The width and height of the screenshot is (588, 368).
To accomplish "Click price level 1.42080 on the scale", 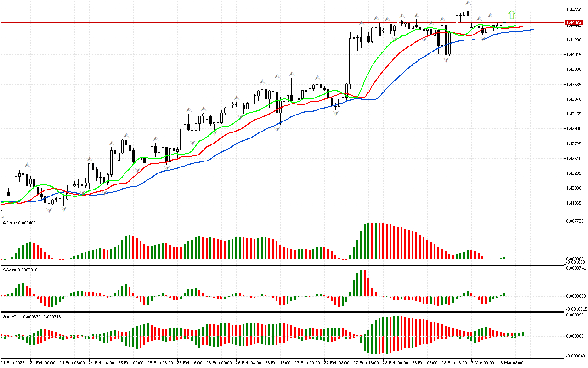I will pos(575,188).
